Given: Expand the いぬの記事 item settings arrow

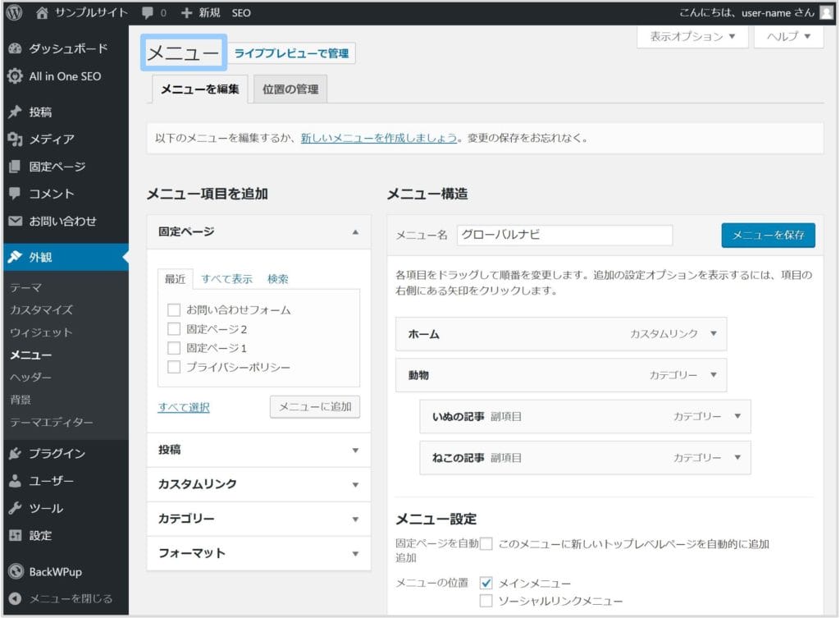Looking at the screenshot, I should [x=737, y=416].
